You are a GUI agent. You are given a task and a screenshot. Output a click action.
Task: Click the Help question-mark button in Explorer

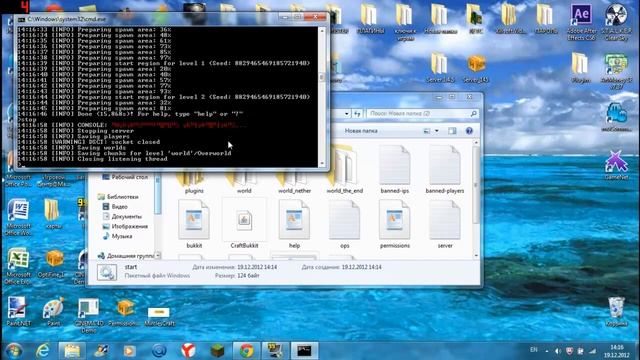[x=469, y=131]
